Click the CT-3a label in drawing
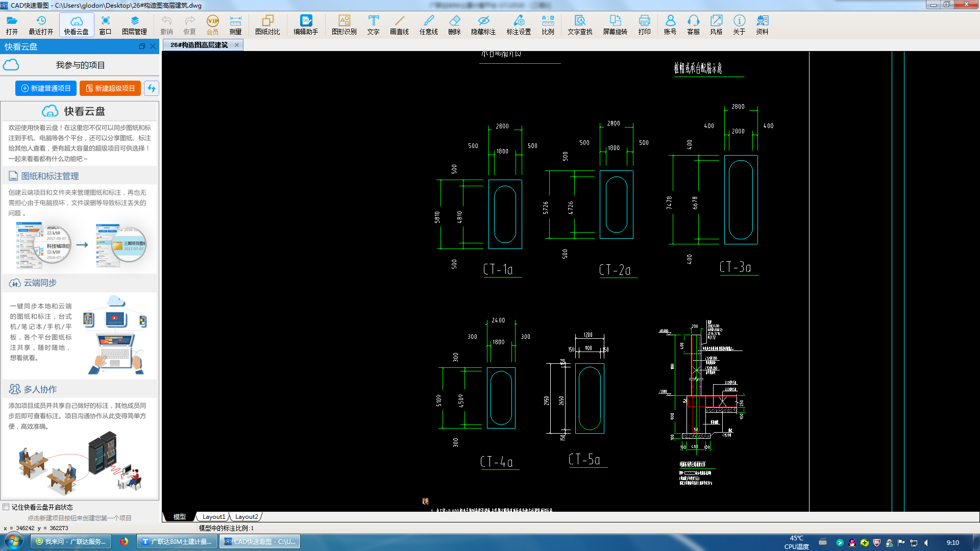Image resolution: width=980 pixels, height=551 pixels. point(735,267)
